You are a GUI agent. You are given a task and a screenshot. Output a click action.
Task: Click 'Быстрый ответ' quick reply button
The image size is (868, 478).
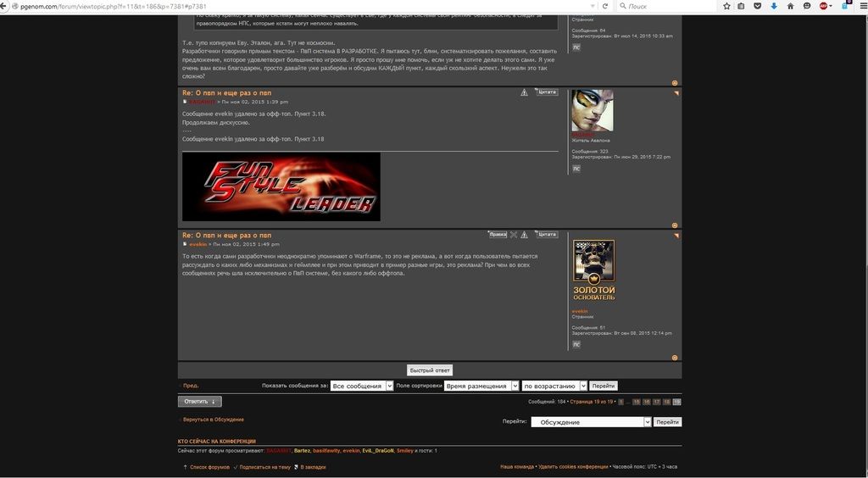tap(430, 370)
